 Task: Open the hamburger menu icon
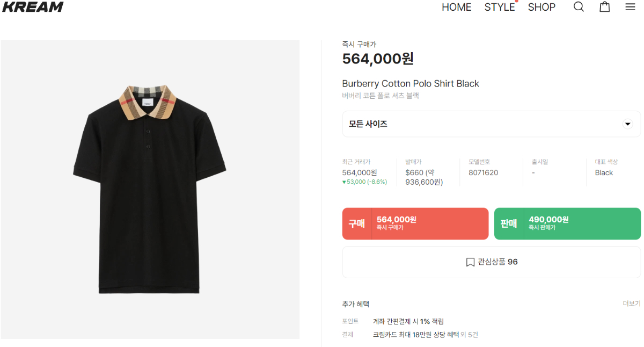tap(630, 7)
